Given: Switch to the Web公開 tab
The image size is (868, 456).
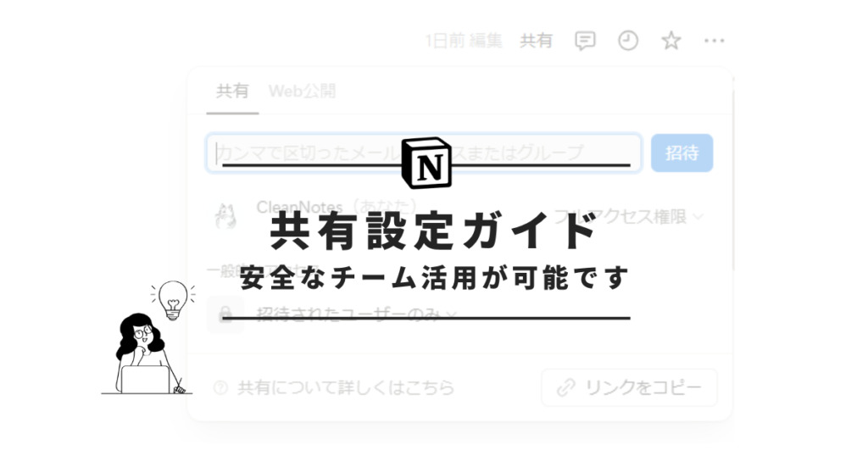Looking at the screenshot, I should coord(303,92).
